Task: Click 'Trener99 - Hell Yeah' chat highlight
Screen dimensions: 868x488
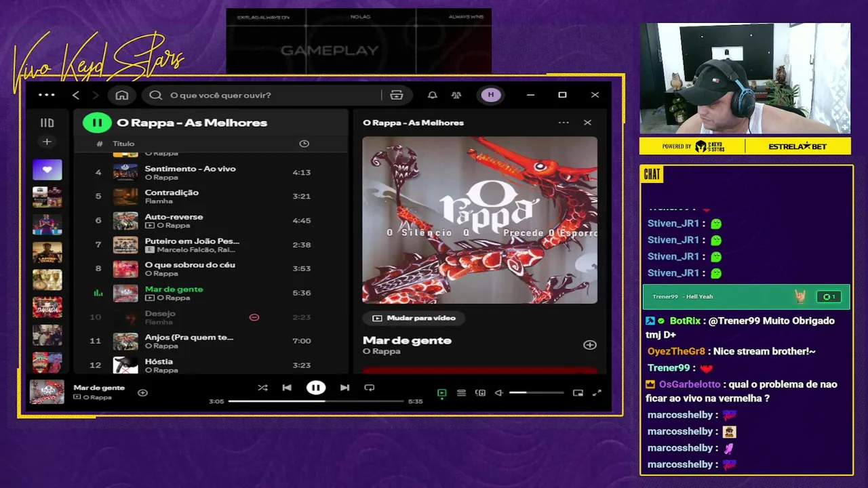Action: tap(746, 297)
